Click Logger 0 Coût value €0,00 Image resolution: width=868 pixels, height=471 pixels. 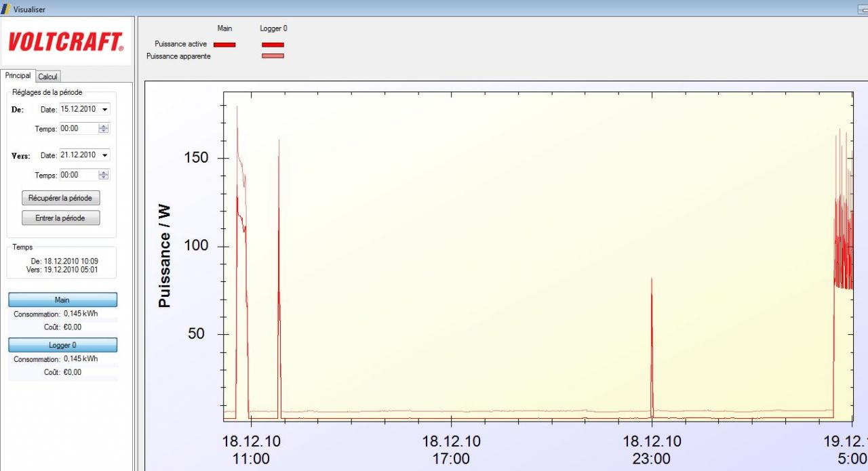tap(73, 372)
